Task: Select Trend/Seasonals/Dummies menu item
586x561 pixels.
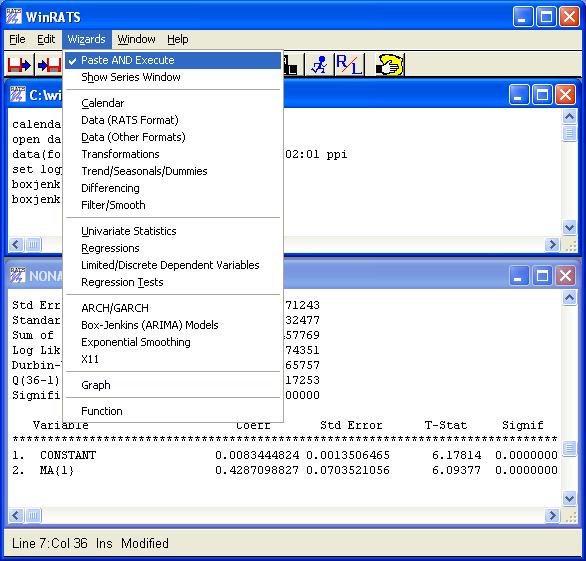Action: tap(173, 171)
